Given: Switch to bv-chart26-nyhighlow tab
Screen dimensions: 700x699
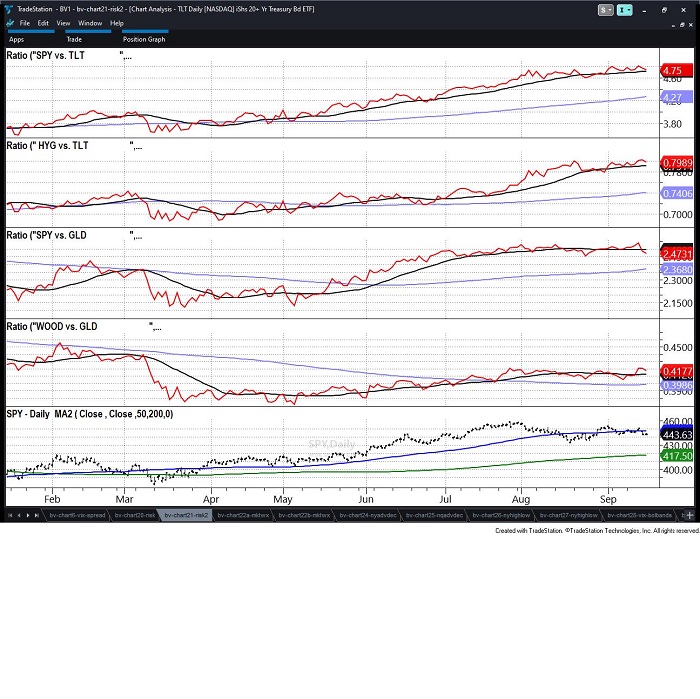Looking at the screenshot, I should tap(501, 515).
